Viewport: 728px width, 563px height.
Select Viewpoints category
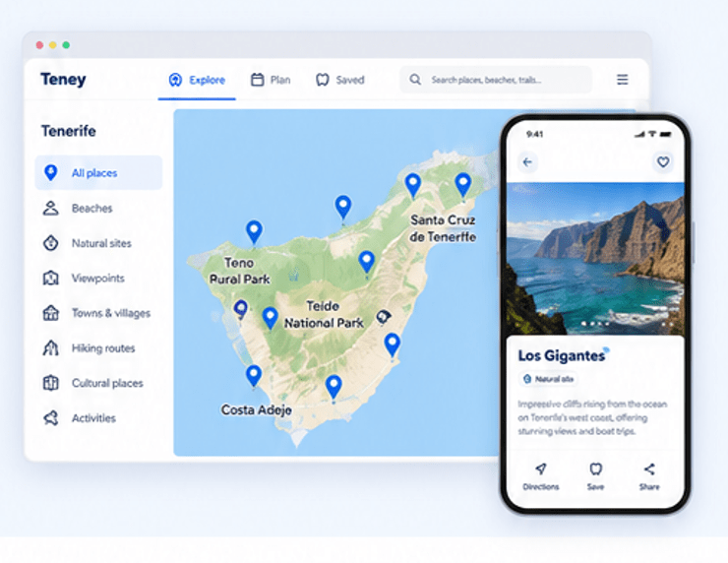tap(98, 279)
